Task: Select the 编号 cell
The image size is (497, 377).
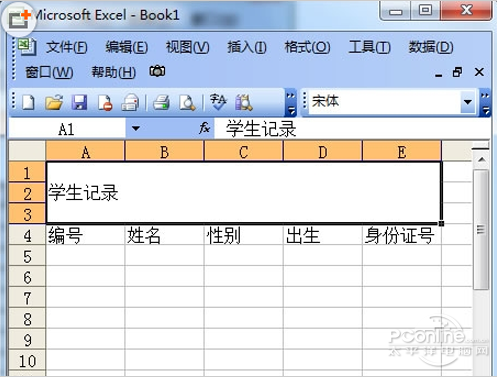Action: click(85, 235)
